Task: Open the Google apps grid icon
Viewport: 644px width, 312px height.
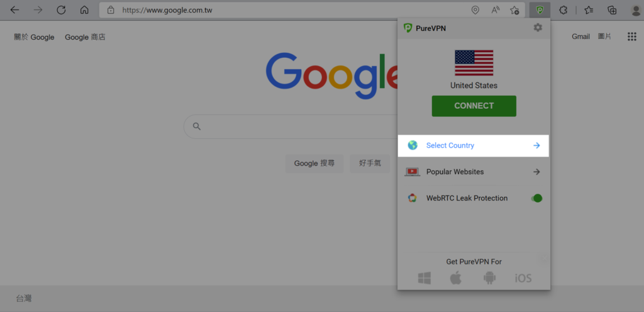Action: (631, 37)
